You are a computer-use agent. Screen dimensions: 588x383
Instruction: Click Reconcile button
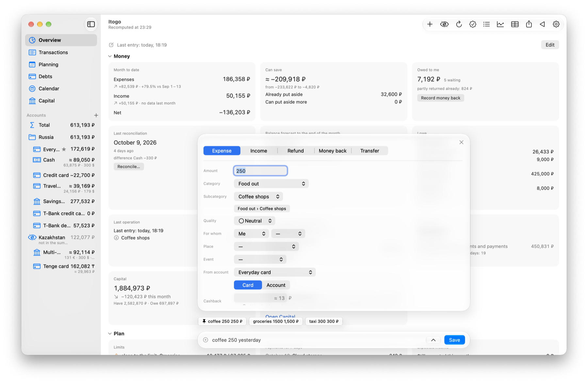point(129,167)
